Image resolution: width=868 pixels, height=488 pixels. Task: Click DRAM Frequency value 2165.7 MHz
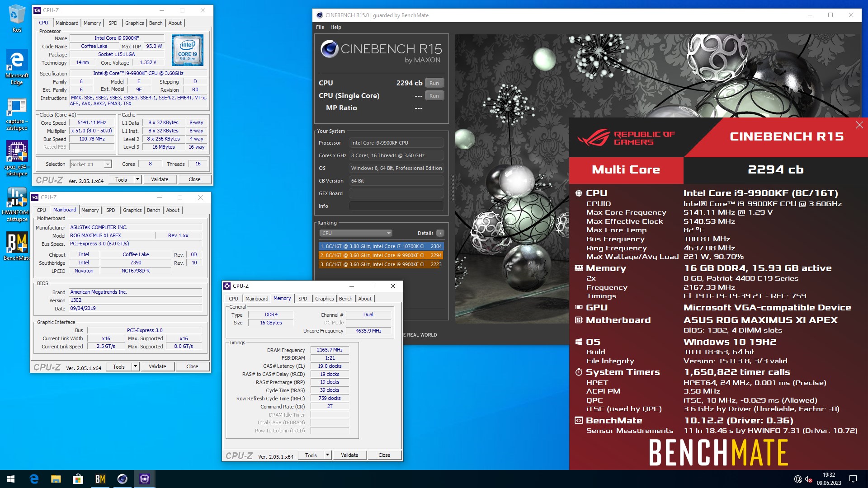(330, 350)
